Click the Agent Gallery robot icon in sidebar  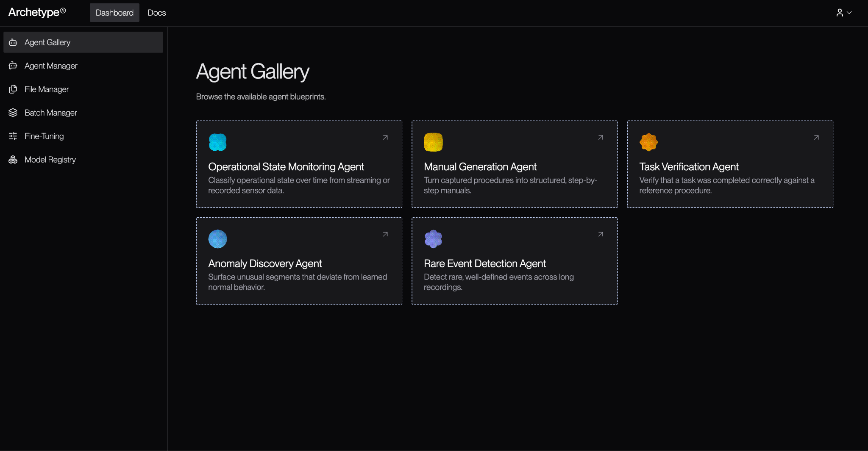point(13,42)
